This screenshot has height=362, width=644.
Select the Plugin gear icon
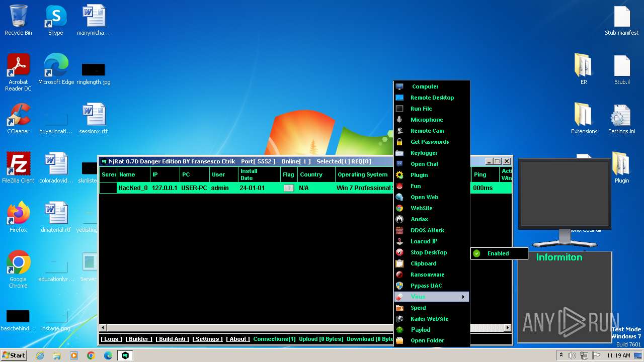[399, 175]
